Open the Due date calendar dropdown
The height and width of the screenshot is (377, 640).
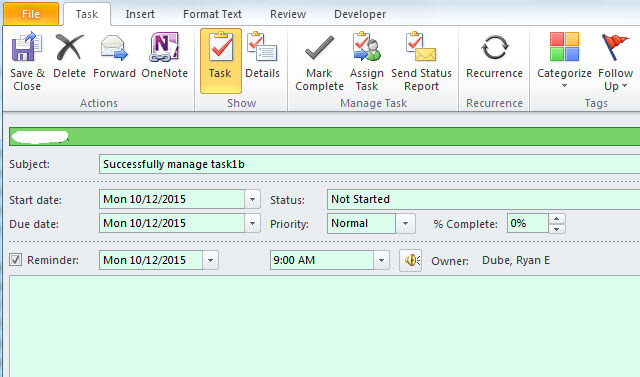click(252, 224)
